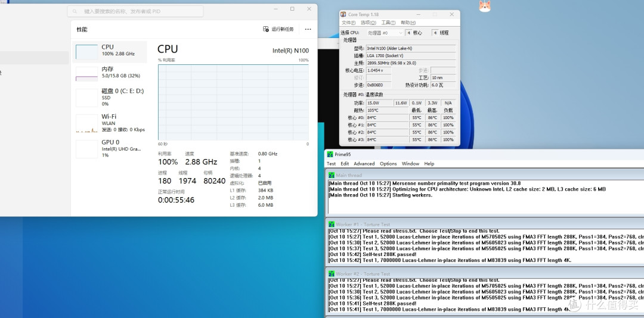Click the Prime95 title bar icon

(x=330, y=154)
